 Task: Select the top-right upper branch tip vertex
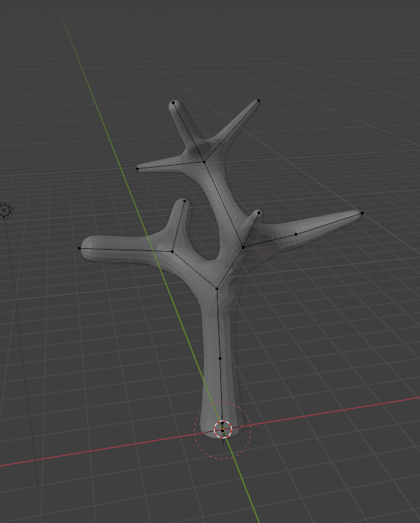pyautogui.click(x=259, y=101)
